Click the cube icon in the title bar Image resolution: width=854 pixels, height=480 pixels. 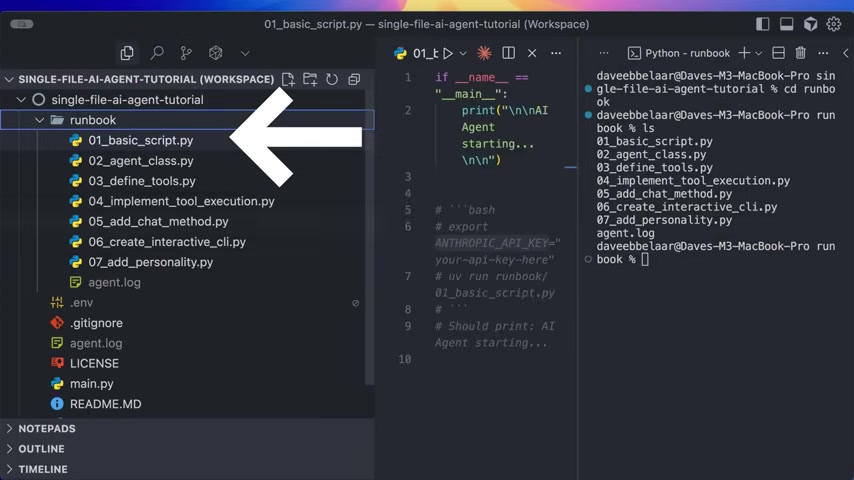810,24
